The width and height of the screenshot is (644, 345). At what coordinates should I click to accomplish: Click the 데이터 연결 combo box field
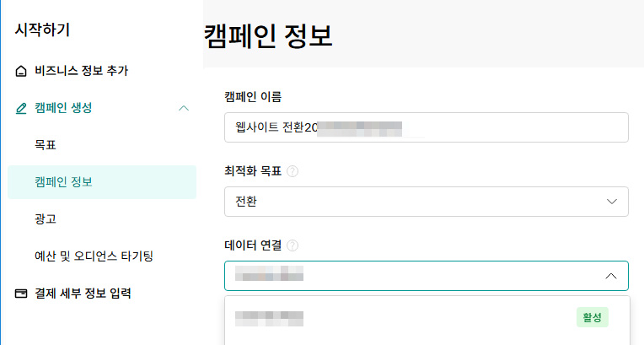[427, 276]
